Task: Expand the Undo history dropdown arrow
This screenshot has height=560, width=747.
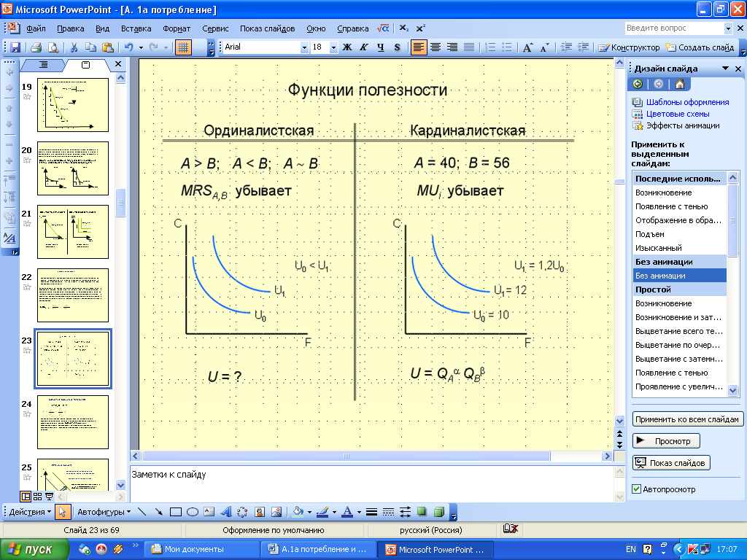Action: pos(141,47)
